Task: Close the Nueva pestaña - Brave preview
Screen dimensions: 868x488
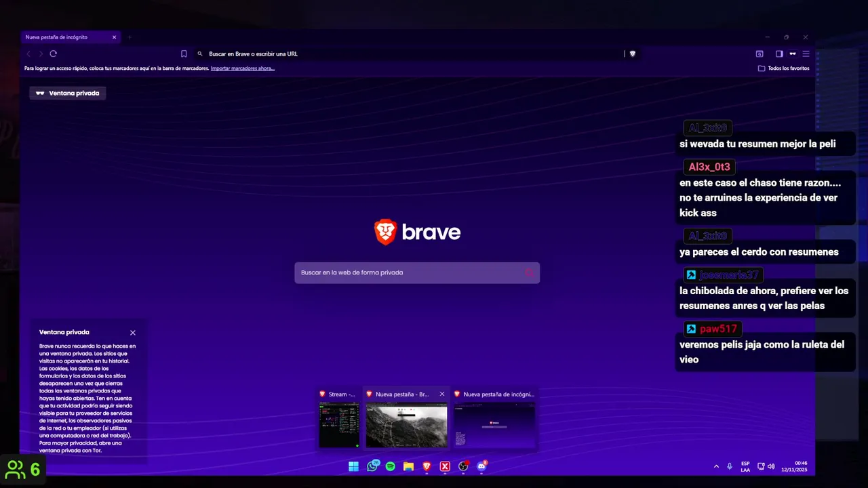Action: (x=442, y=394)
